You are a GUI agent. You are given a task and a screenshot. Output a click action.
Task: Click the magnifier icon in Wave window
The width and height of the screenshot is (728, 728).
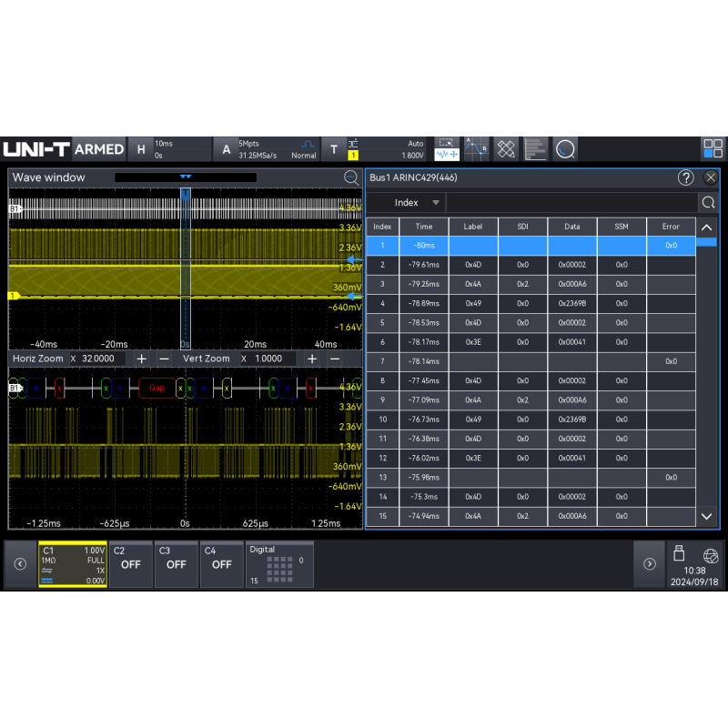(x=351, y=177)
